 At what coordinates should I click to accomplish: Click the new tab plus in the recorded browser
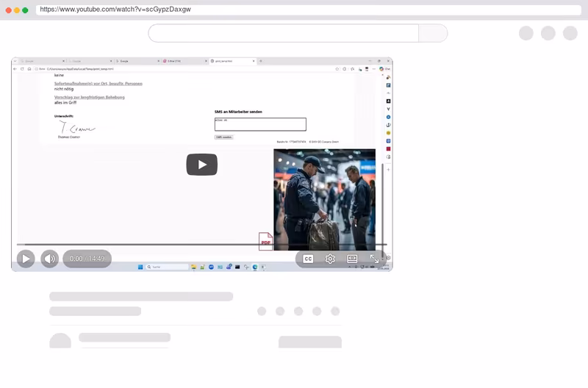(x=261, y=61)
